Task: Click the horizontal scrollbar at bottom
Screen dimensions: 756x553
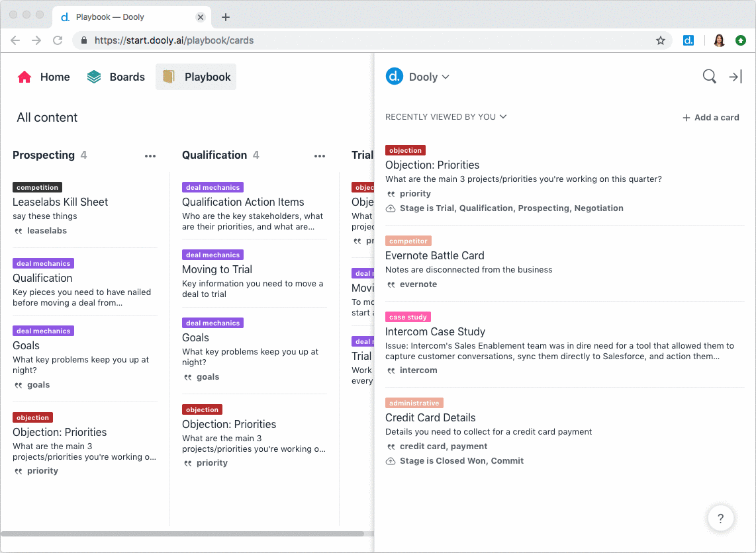Action: point(182,533)
